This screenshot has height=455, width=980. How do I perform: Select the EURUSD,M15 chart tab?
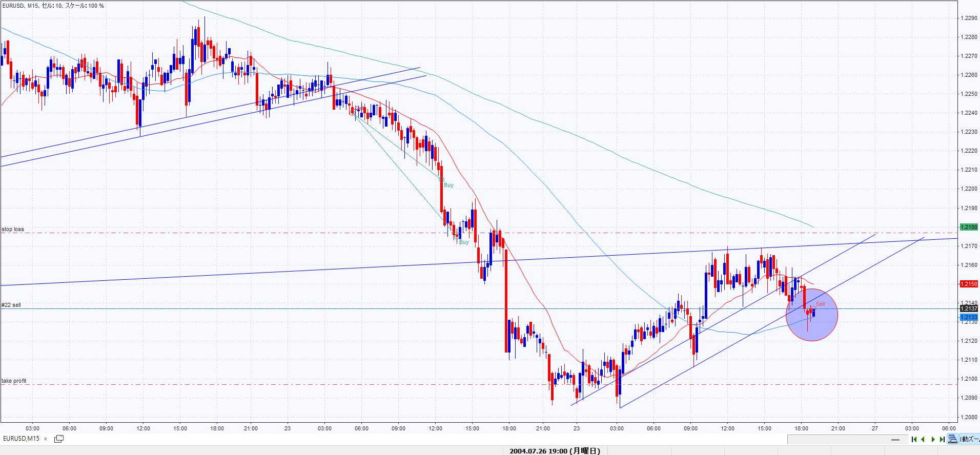click(x=22, y=439)
